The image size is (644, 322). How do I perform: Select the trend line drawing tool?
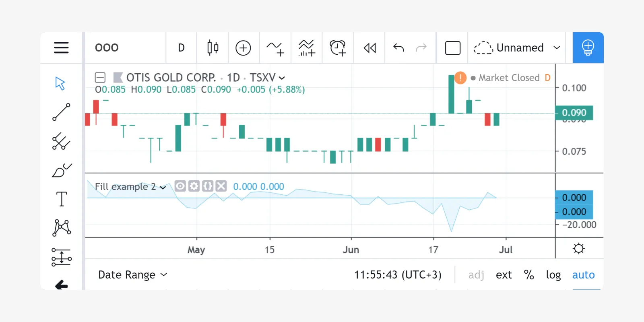coord(61,112)
